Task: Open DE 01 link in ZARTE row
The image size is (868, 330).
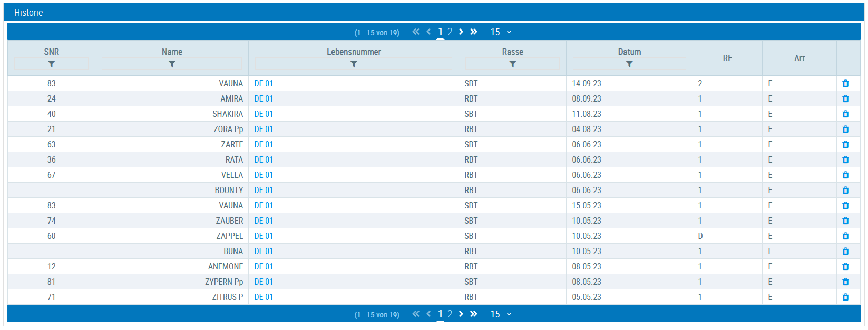Action: point(264,144)
